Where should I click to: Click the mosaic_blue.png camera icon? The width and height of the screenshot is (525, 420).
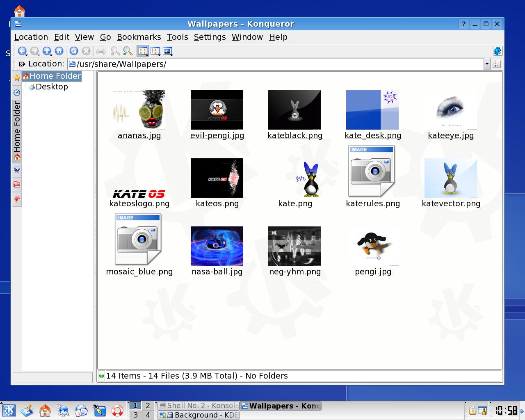pos(138,239)
